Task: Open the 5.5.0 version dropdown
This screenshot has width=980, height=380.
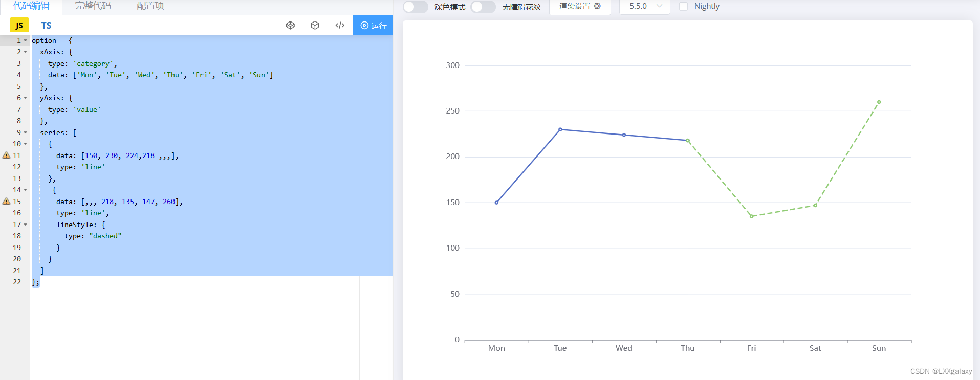Action: pos(644,6)
